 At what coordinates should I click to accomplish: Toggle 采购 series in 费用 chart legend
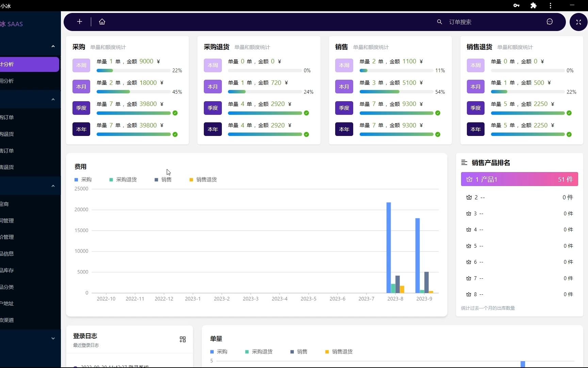[83, 180]
